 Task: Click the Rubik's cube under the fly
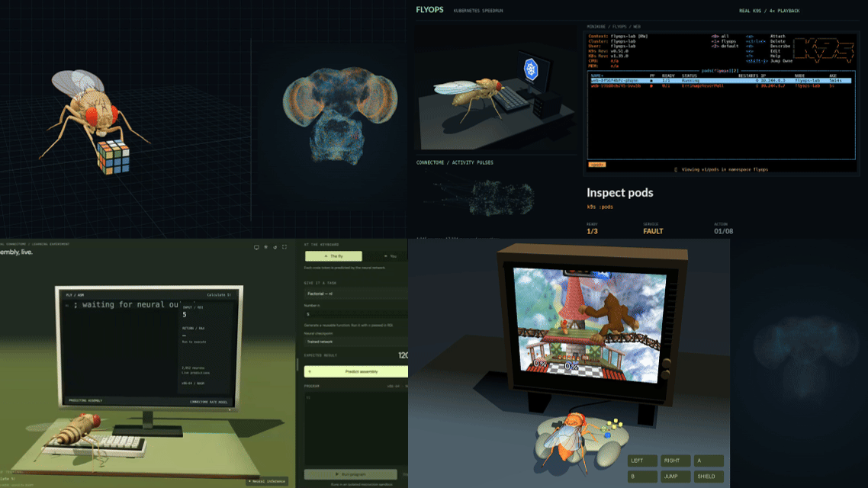tap(112, 156)
